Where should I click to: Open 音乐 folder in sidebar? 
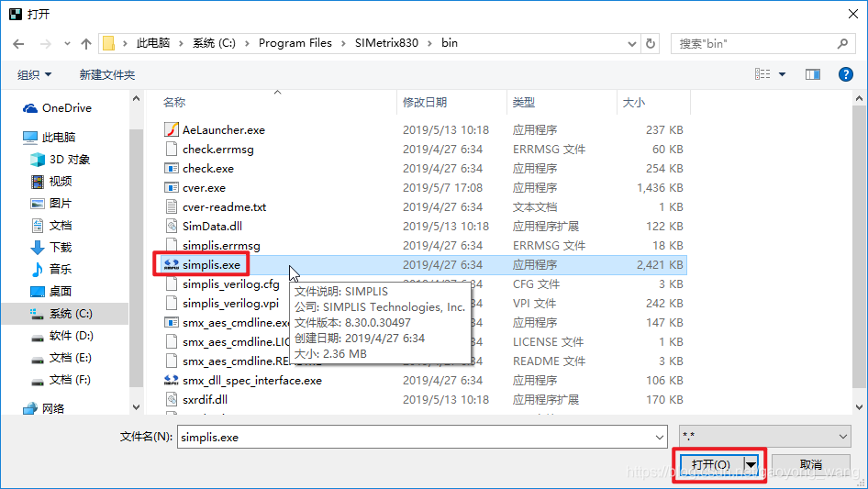51,269
